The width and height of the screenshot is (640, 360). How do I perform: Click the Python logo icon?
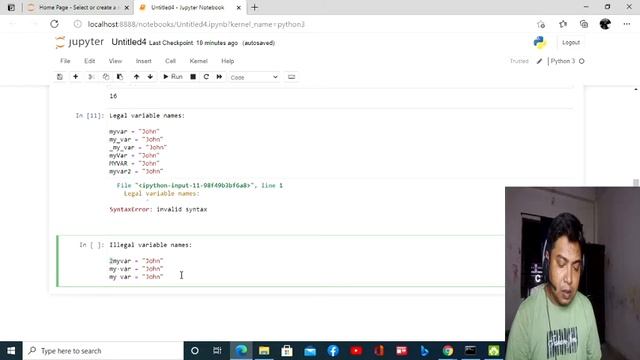point(540,42)
